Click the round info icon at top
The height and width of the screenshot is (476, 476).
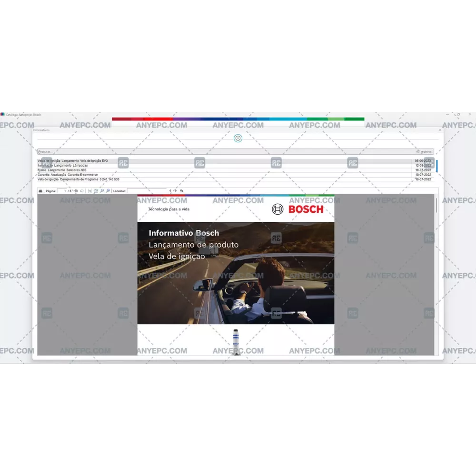[x=238, y=139]
